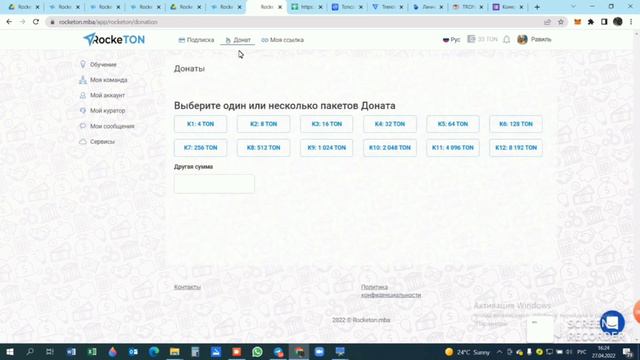Viewport: 640px width, 360px height.
Task: Select the K8: 512 TON package
Action: (x=264, y=148)
